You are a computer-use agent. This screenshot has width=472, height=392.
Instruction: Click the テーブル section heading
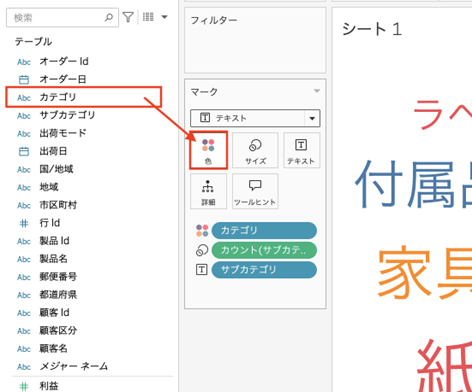coord(33,42)
